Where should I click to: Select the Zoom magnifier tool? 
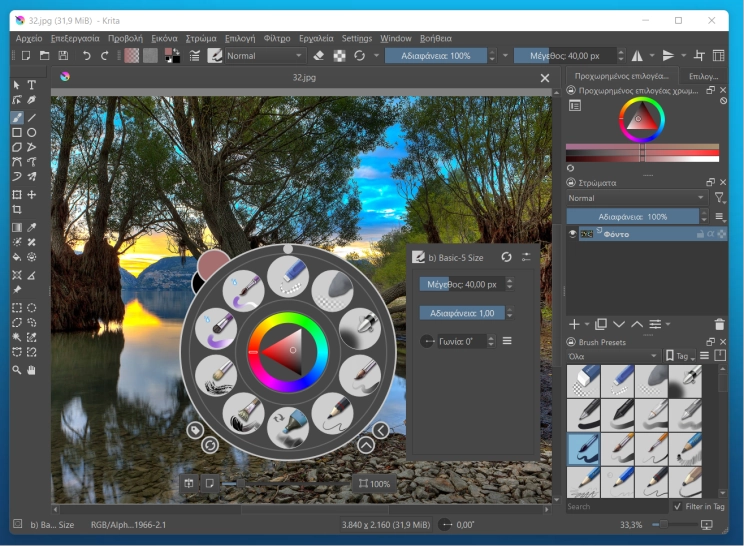(17, 370)
